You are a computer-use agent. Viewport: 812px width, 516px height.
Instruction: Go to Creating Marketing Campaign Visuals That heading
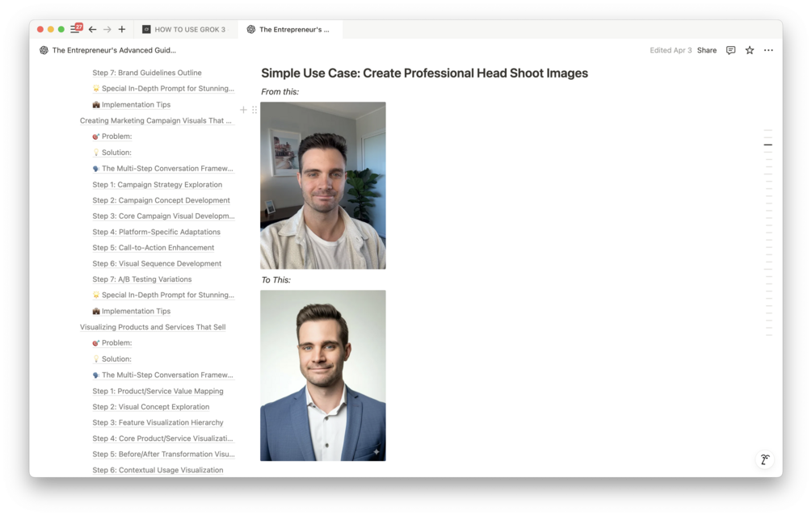coord(156,120)
